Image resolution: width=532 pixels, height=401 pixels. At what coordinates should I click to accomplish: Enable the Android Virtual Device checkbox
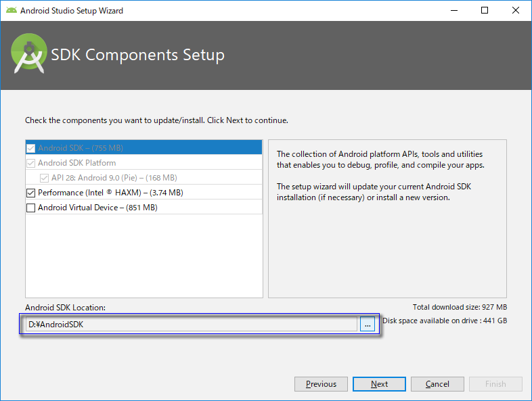point(31,208)
